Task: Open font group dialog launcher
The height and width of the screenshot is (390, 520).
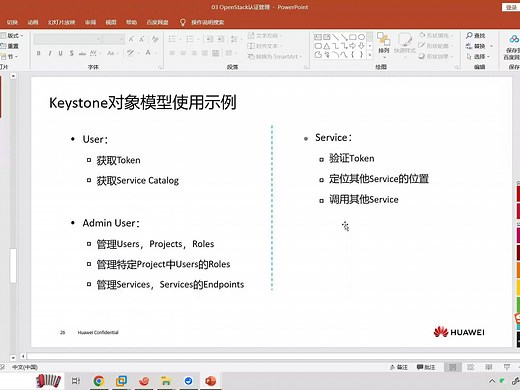Action: click(x=160, y=67)
